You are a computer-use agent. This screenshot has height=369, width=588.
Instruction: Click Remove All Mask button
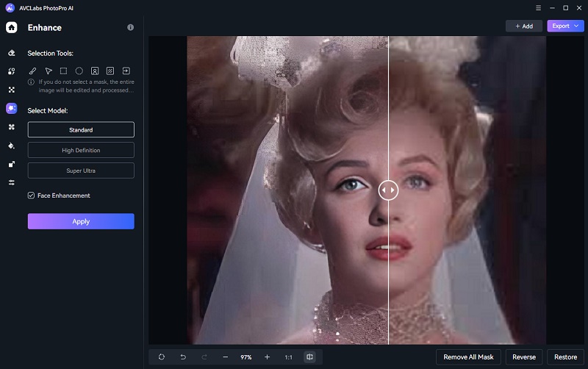[x=468, y=357]
